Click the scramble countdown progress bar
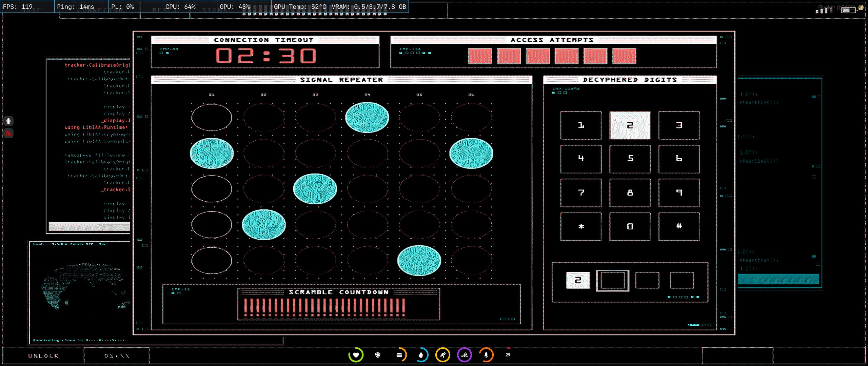868x366 pixels. 324,306
